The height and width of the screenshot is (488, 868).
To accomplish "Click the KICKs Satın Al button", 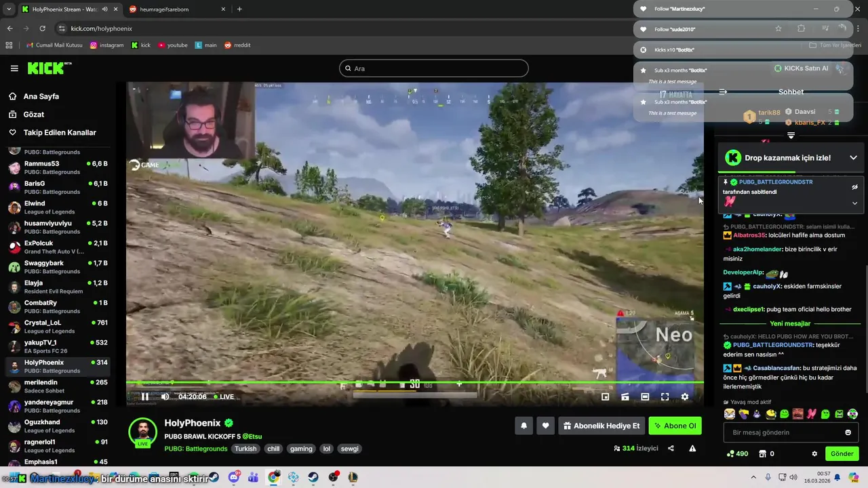I will [801, 68].
